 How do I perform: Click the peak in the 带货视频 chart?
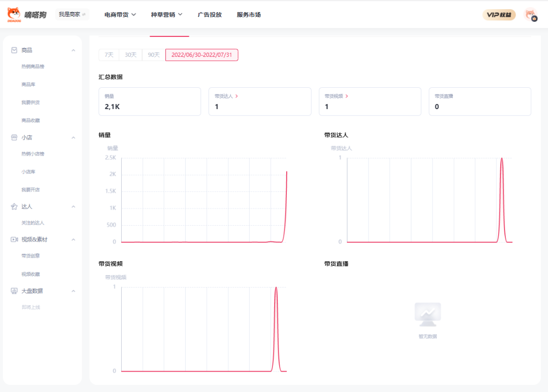tap(276, 288)
